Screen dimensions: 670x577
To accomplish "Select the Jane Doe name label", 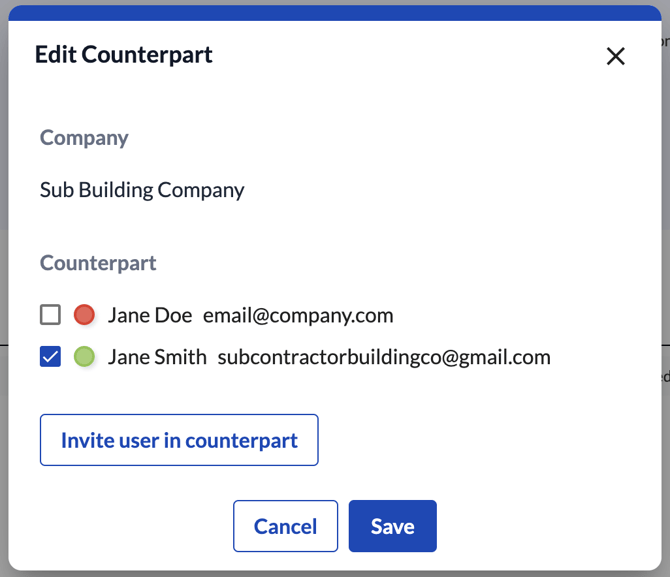I will pos(150,315).
